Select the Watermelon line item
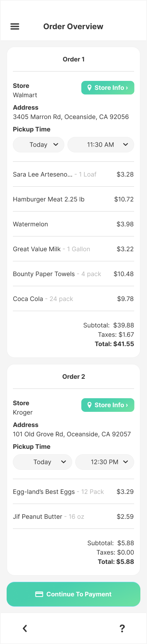This screenshot has height=644, width=147. coord(73,224)
